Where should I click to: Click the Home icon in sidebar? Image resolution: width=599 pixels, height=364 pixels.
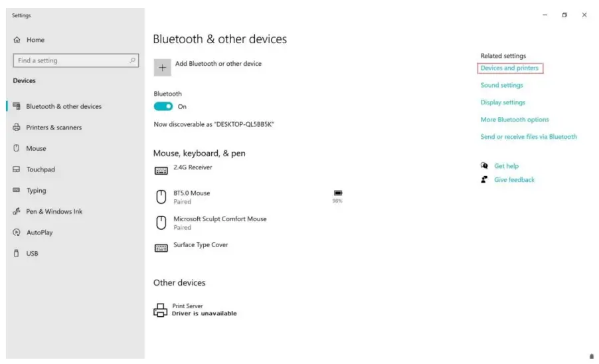pos(17,40)
